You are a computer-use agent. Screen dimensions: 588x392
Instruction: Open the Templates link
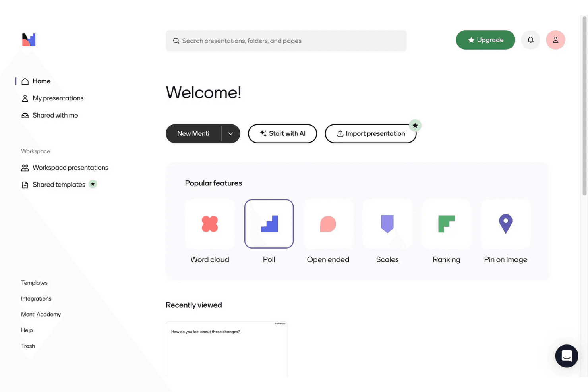(x=34, y=283)
